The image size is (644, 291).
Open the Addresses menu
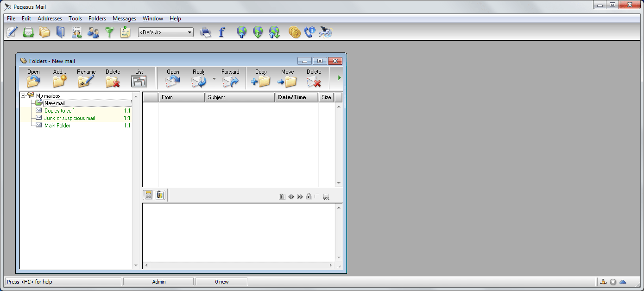(50, 19)
